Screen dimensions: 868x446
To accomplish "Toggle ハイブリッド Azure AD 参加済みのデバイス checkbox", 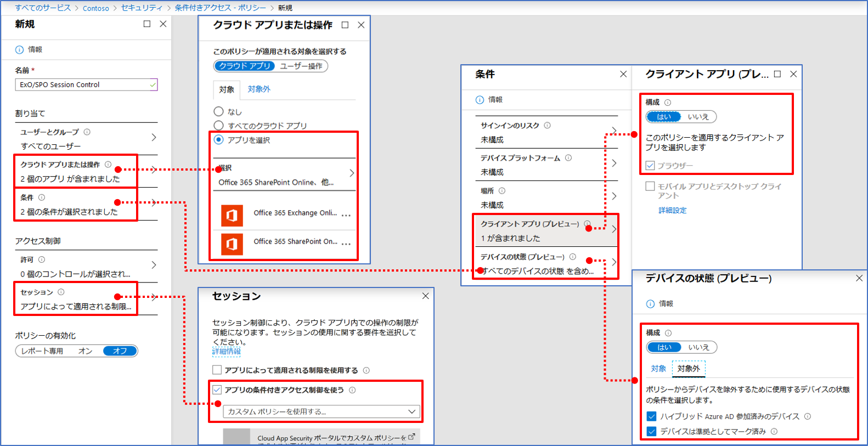I will [651, 416].
